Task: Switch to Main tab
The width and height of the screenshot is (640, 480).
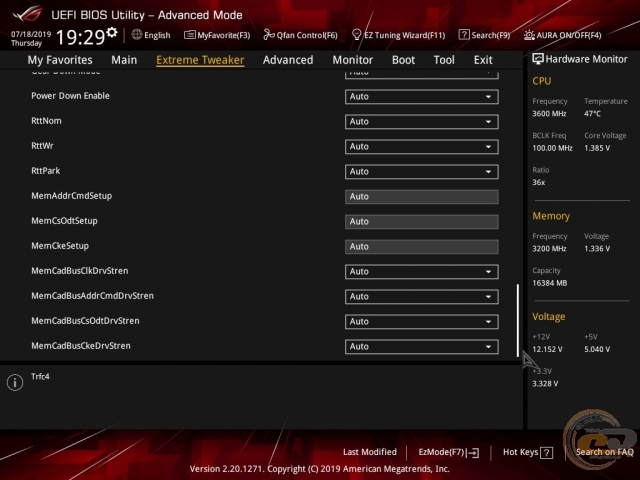Action: [x=124, y=60]
